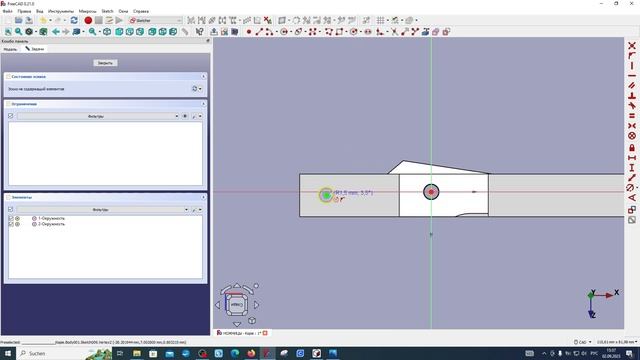Select the trim edge tool
The height and width of the screenshot is (360, 640).
[x=394, y=31]
